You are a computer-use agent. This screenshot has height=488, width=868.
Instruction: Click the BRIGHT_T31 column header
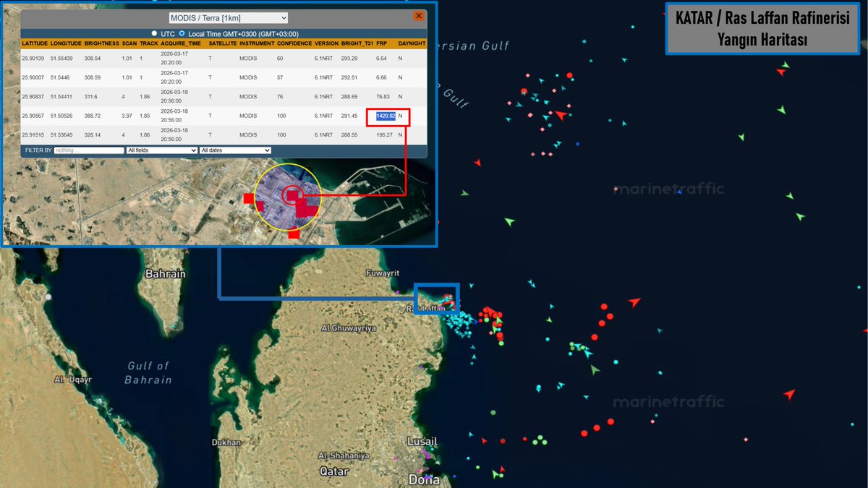357,43
